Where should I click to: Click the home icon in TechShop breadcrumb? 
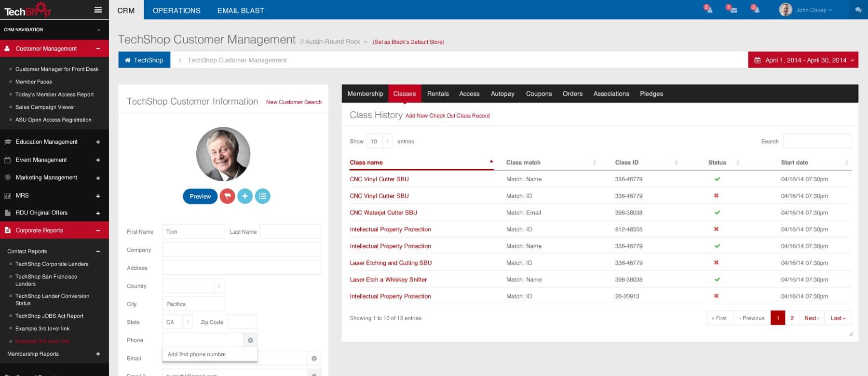[128, 60]
